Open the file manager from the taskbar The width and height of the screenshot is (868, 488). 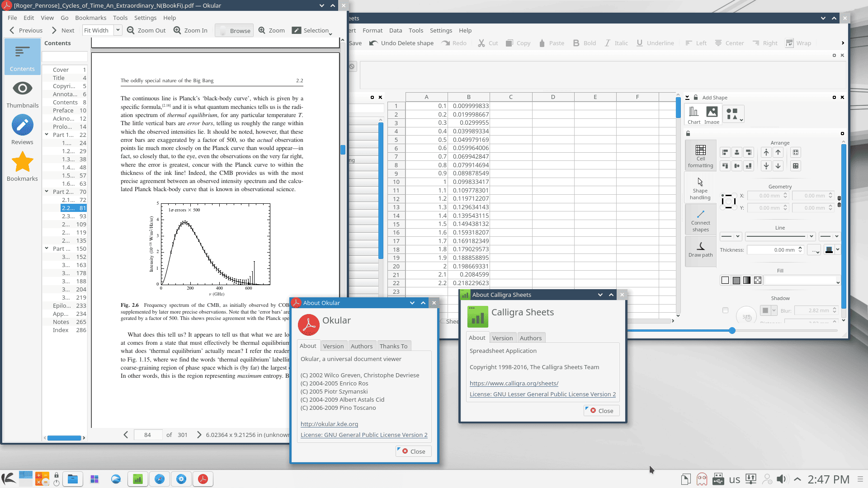click(73, 479)
